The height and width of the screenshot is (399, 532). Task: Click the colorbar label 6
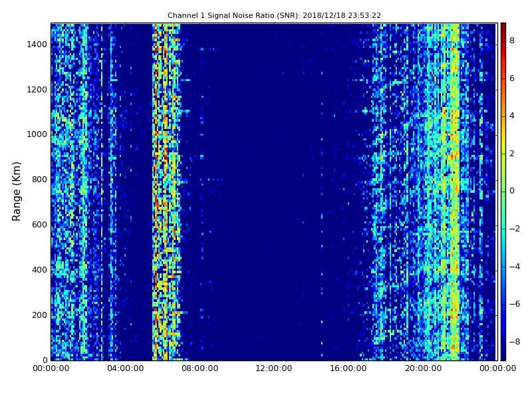(x=512, y=78)
